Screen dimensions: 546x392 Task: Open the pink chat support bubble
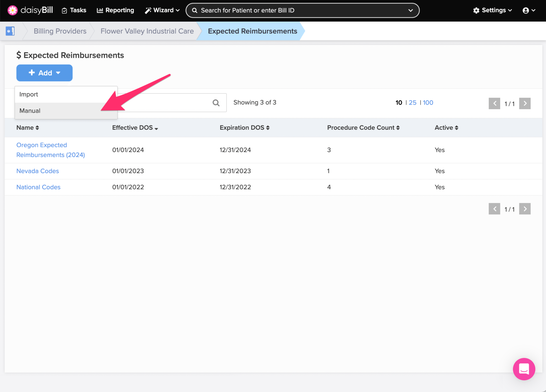pos(524,369)
